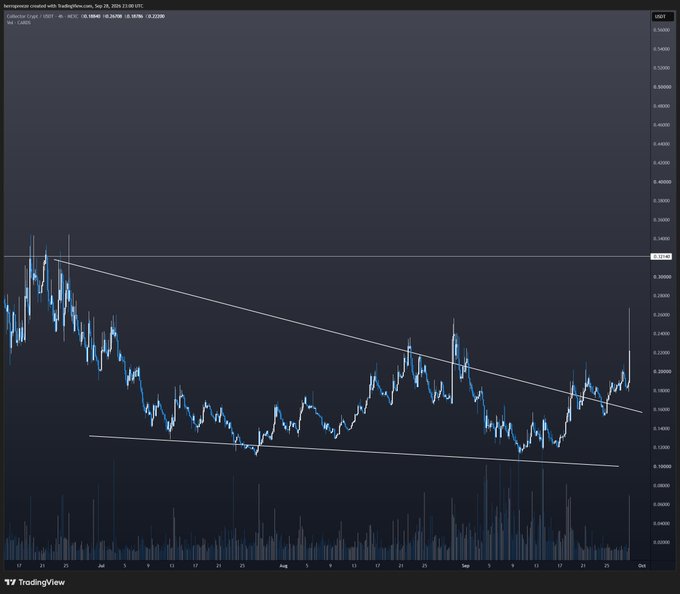Image resolution: width=680 pixels, height=594 pixels.
Task: Click the 0.02000 price scale label
Action: pos(661,542)
